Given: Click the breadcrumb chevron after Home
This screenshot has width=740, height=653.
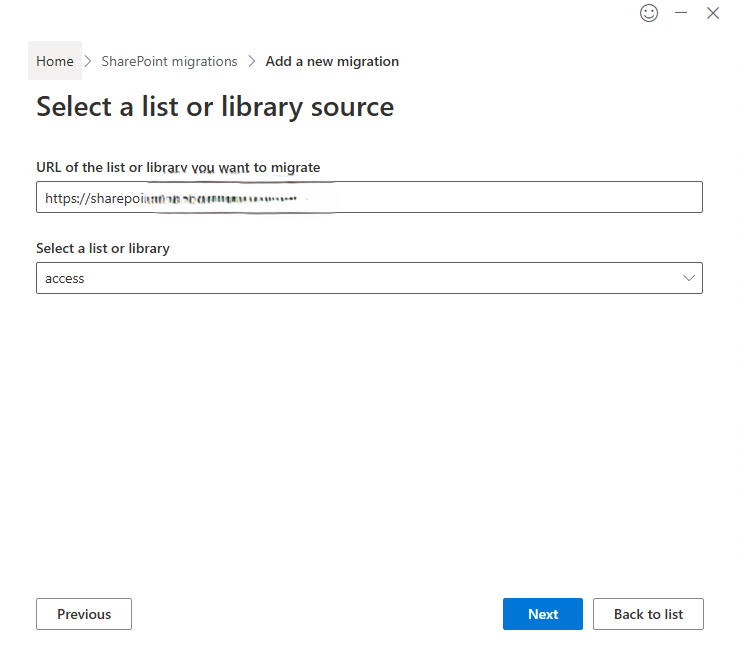Looking at the screenshot, I should (x=88, y=61).
